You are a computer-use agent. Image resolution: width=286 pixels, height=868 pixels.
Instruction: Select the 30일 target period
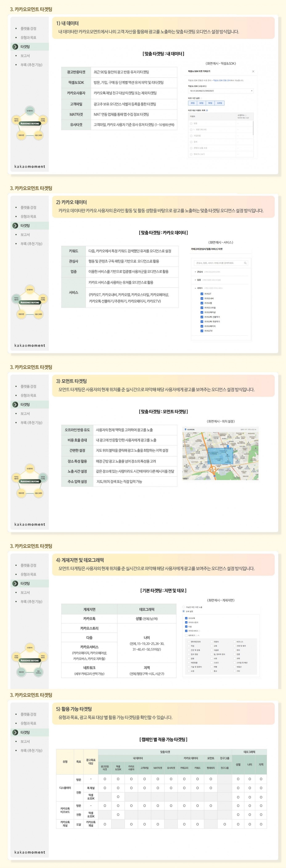(192, 103)
